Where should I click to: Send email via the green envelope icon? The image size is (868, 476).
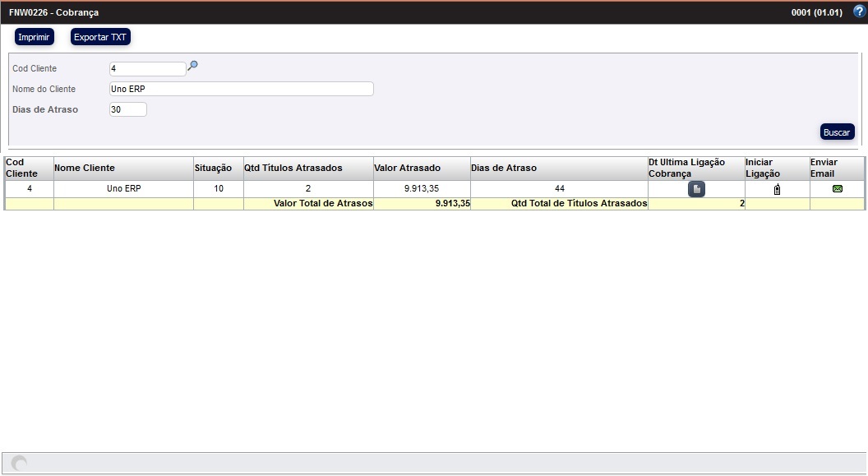click(x=838, y=189)
